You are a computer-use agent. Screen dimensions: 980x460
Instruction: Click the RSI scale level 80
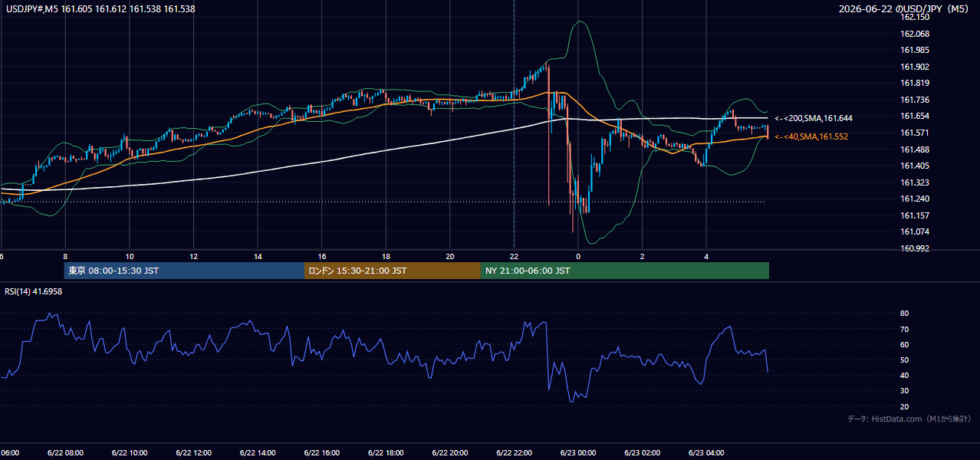(904, 314)
